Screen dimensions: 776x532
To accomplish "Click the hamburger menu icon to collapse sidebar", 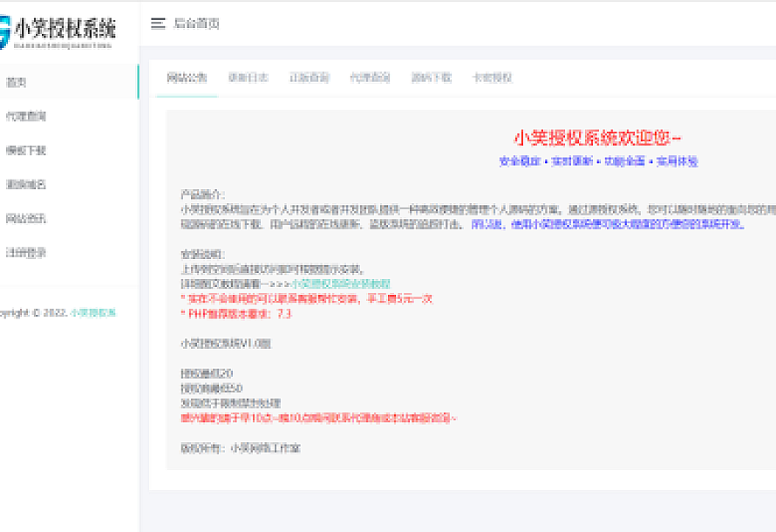I will pos(158,24).
